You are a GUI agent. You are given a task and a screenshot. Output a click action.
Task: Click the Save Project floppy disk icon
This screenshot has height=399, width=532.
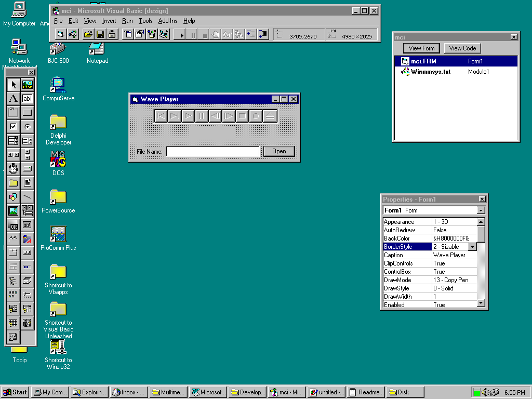pyautogui.click(x=100, y=34)
